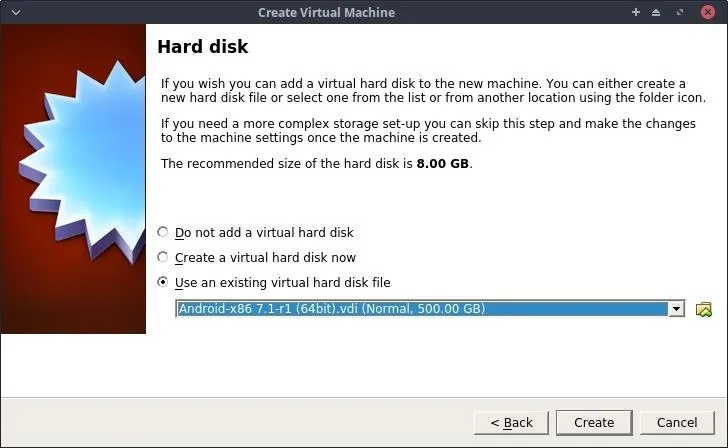Viewport: 728px width, 448px height.
Task: Click the 'Create Virtual Machine' title bar text
Action: pos(326,13)
